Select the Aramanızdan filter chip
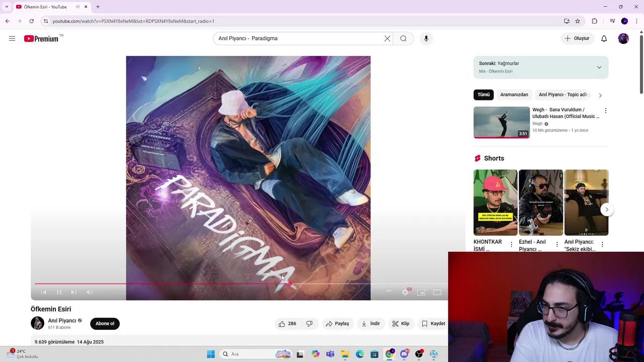Image resolution: width=644 pixels, height=362 pixels. (x=514, y=95)
